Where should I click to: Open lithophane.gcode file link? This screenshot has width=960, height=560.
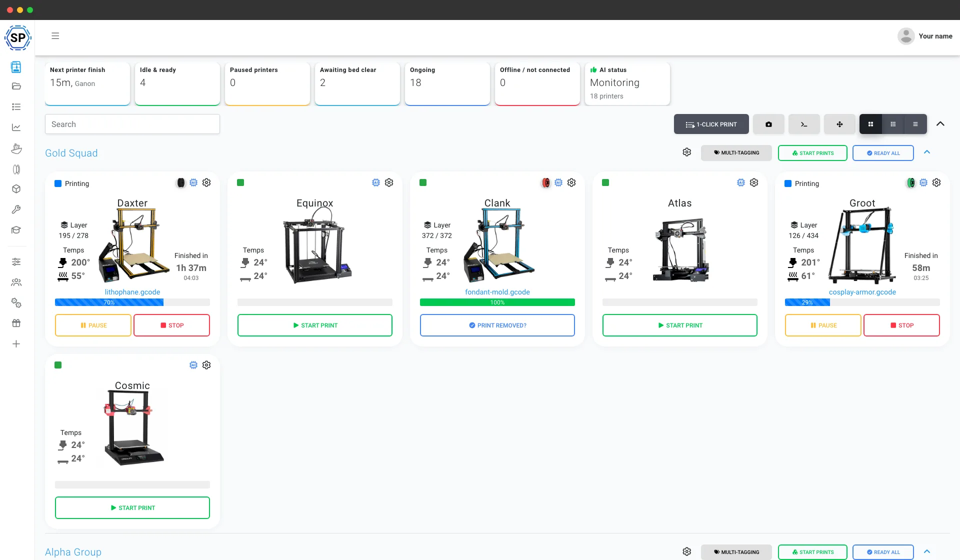click(132, 292)
